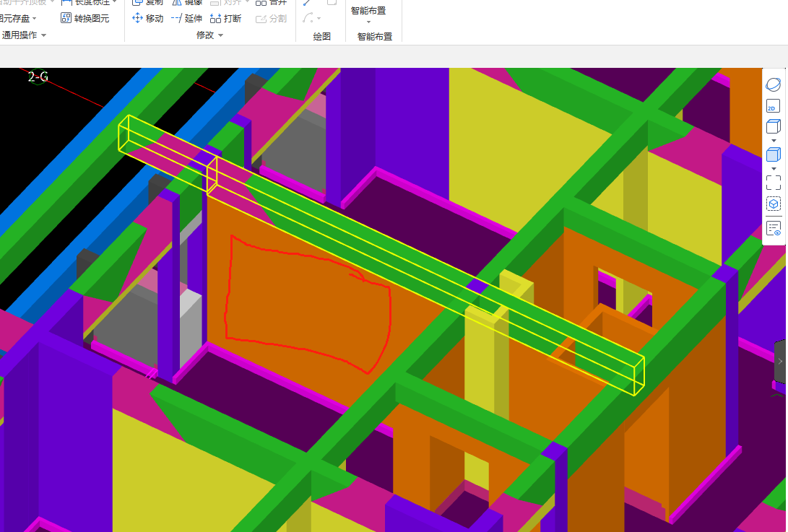Click the 2-G axis label

point(38,77)
